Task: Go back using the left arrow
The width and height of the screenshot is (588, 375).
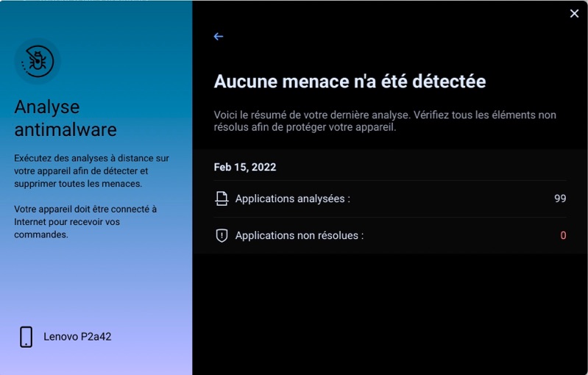Action: click(x=218, y=37)
